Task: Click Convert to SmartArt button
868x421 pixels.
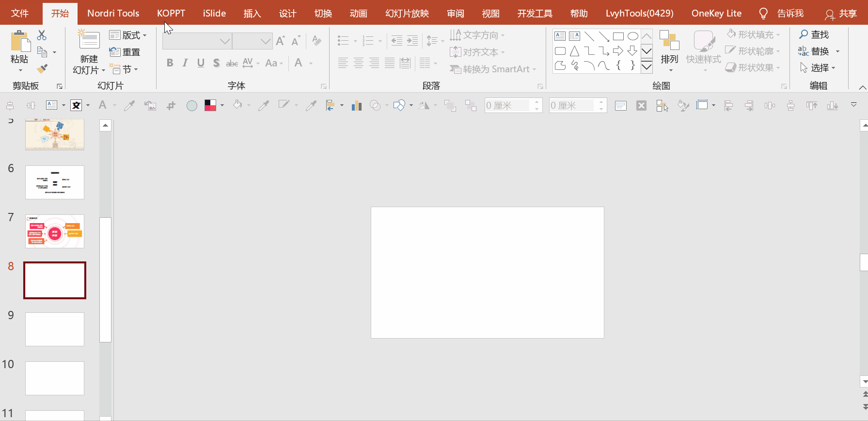Action: 493,69
